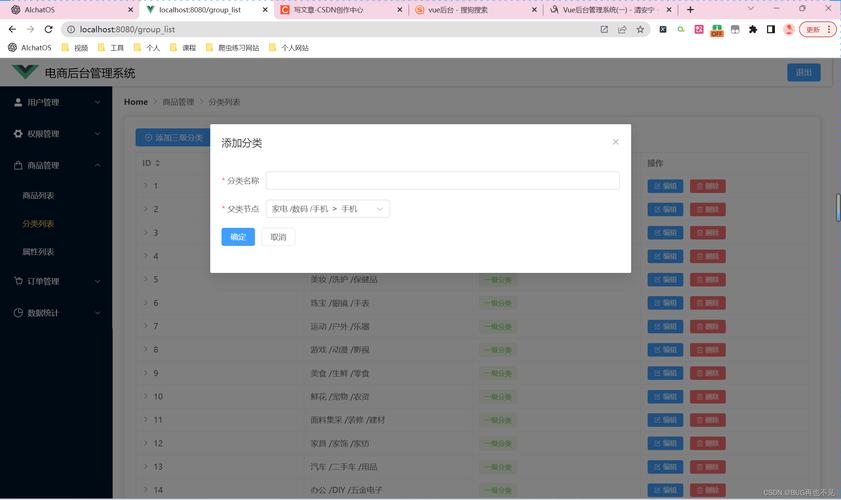This screenshot has height=500, width=841.
Task: Open the Chrome profile avatar
Action: (788, 30)
